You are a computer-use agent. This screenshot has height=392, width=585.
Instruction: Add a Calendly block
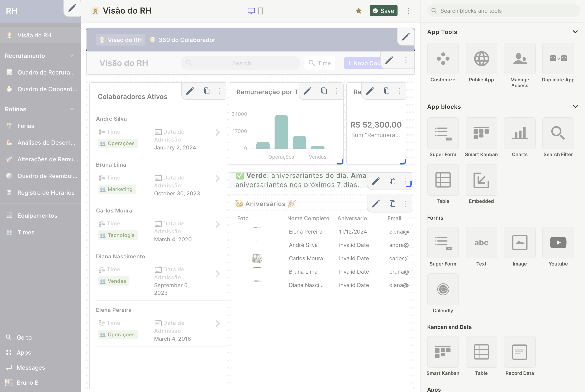point(443,289)
